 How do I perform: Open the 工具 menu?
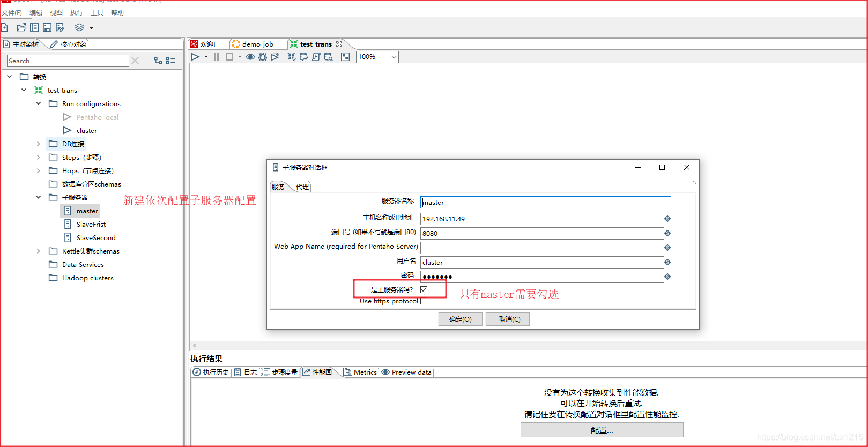[97, 12]
